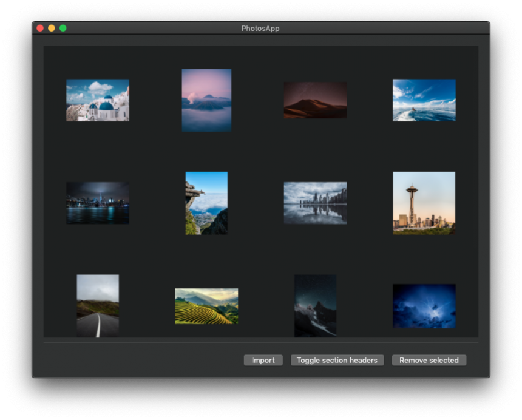This screenshot has height=420, width=522.
Task: Pick the cliff above clouds photo
Action: click(206, 203)
